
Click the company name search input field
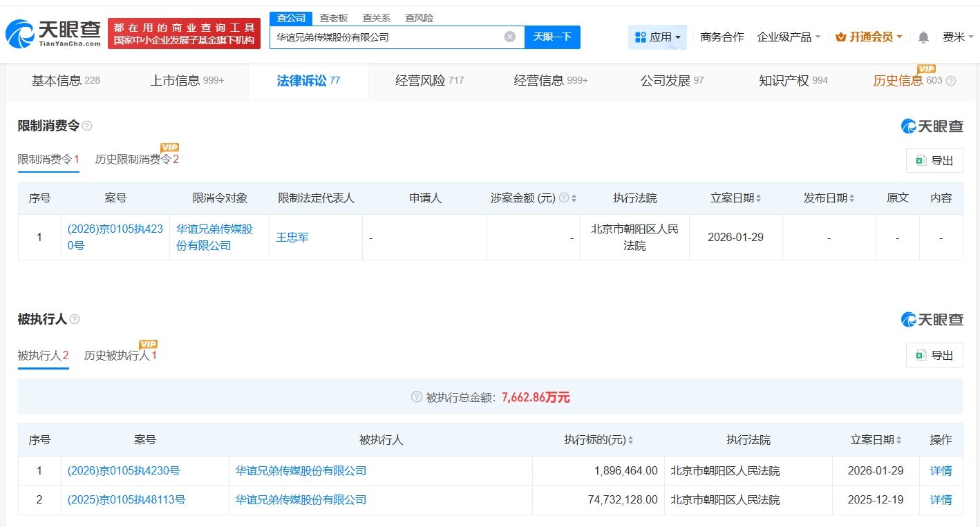point(387,37)
